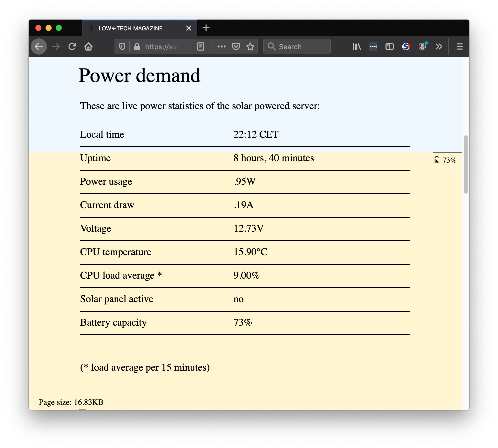
Task: Click the CPU load value 9.00%
Action: [246, 275]
